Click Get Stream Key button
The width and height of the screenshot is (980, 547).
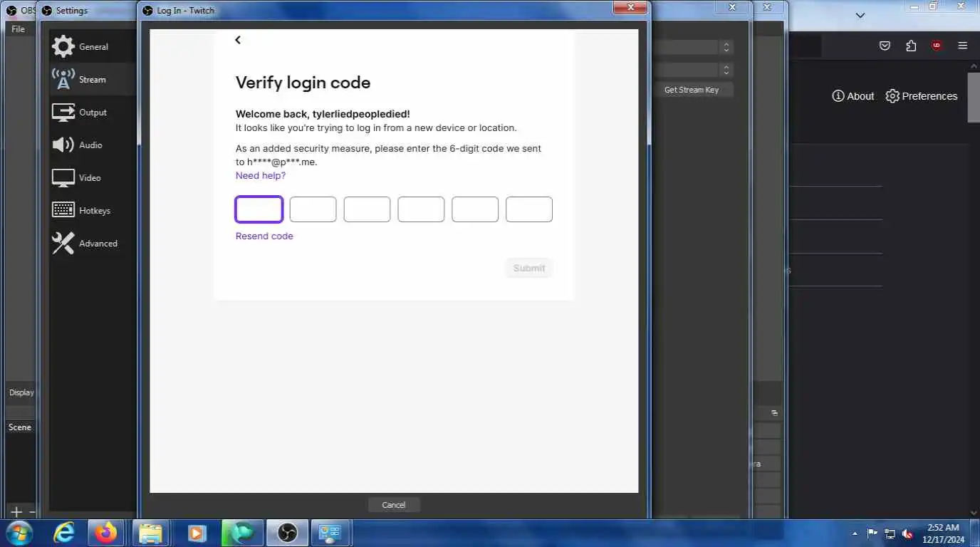pyautogui.click(x=692, y=90)
